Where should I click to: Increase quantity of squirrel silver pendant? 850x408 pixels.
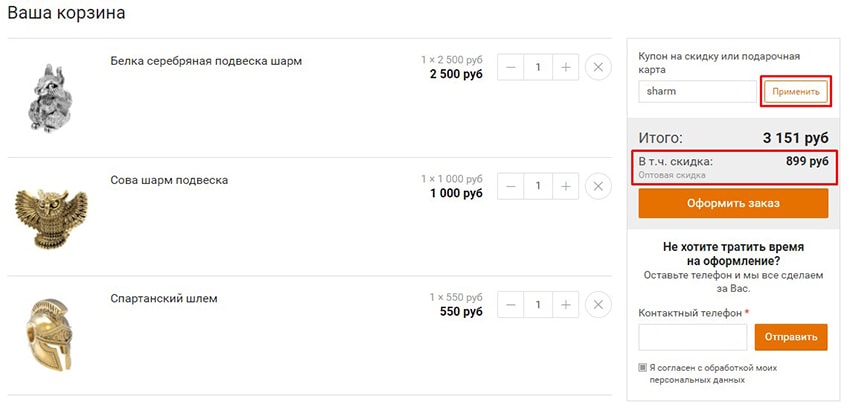pyautogui.click(x=566, y=68)
